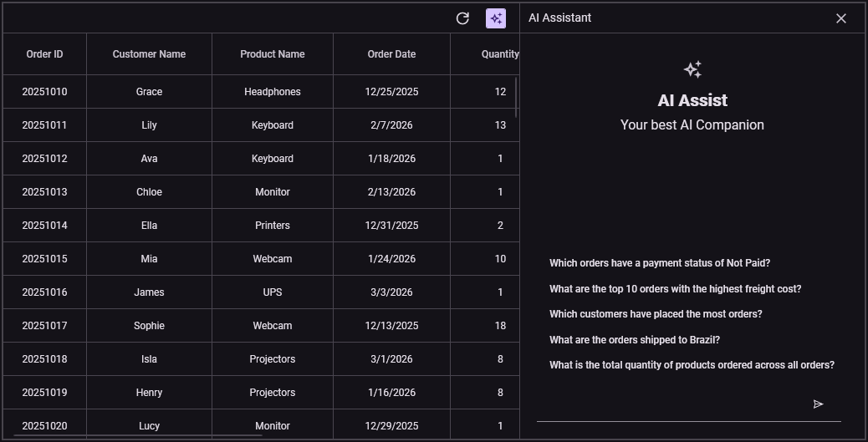Click the send message arrow icon
This screenshot has height=442, width=868.
pyautogui.click(x=818, y=404)
